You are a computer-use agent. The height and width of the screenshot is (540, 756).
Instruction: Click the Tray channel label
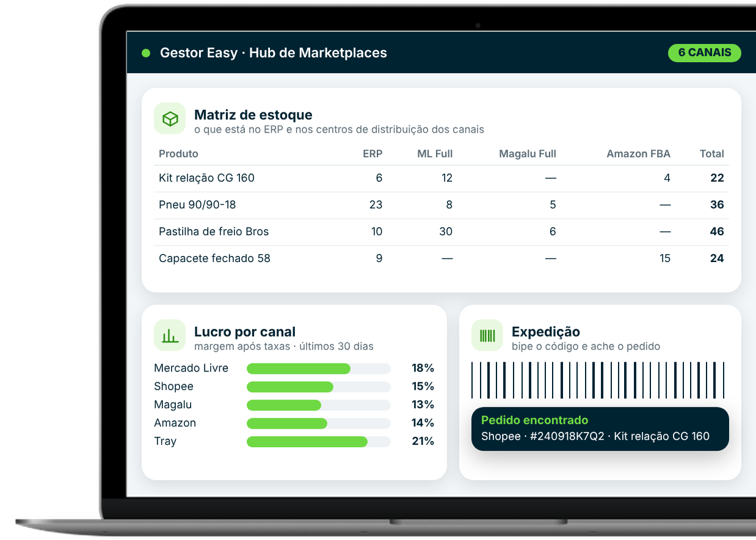pyautogui.click(x=165, y=442)
